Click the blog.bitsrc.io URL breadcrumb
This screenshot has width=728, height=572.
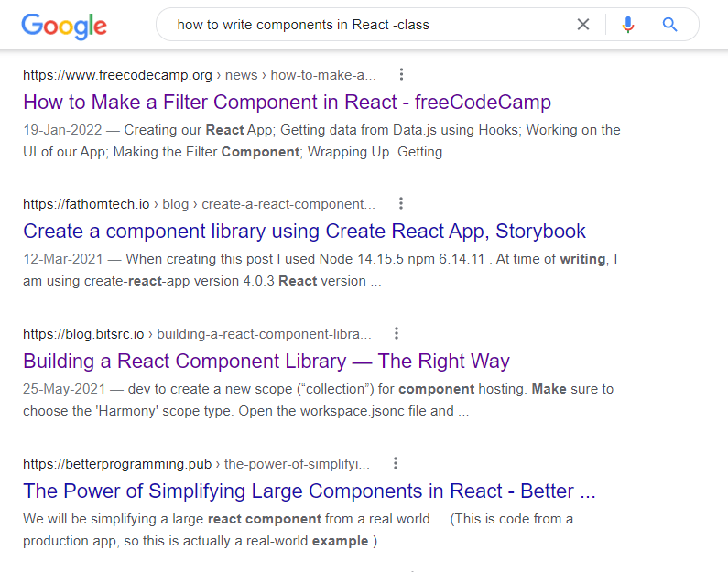click(x=197, y=334)
